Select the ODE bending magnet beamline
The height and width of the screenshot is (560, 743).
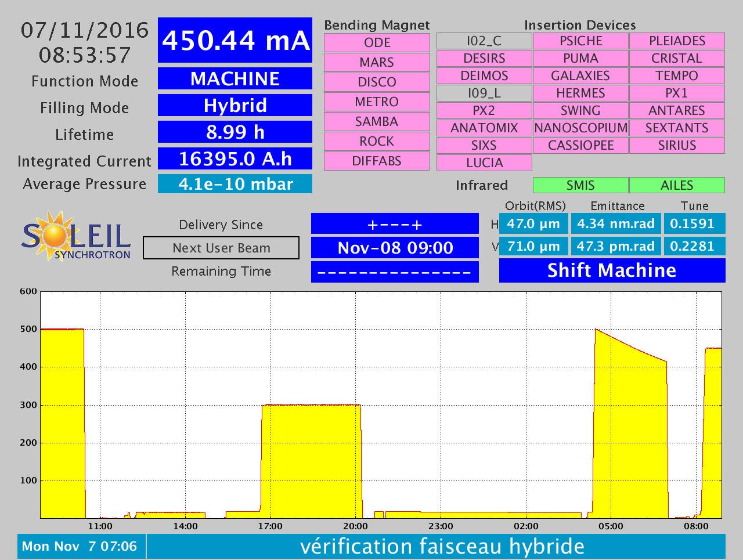point(377,42)
